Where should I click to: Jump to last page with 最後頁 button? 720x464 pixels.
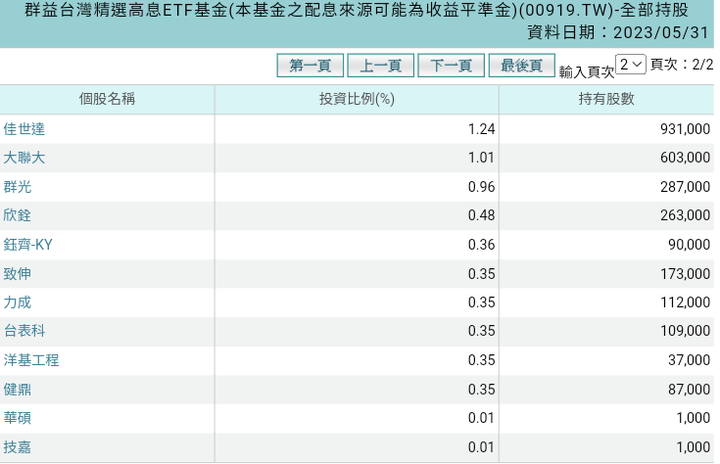tap(522, 66)
